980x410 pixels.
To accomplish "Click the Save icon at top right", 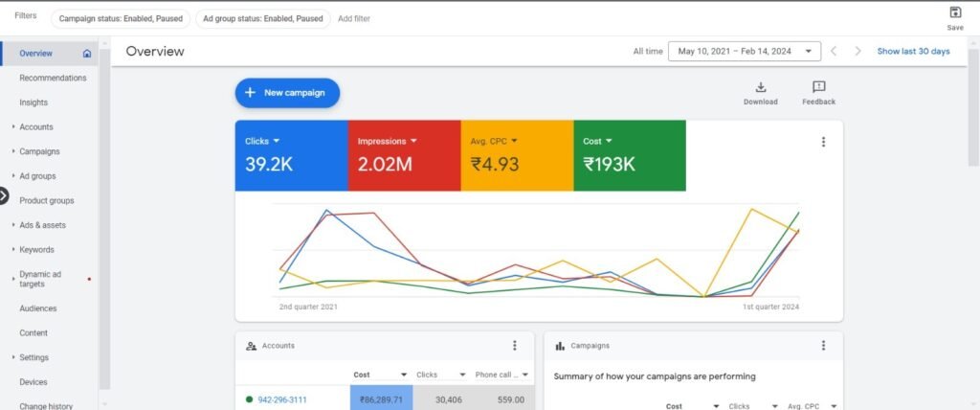I will click(955, 12).
